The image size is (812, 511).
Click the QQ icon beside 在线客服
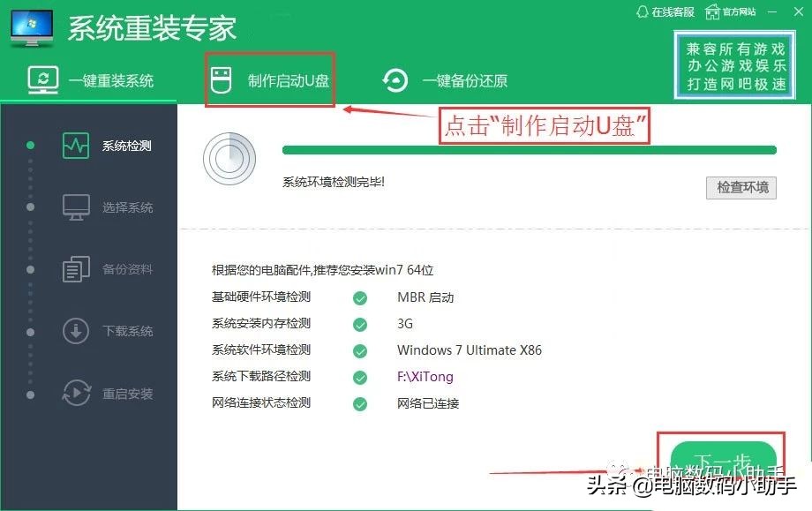642,11
